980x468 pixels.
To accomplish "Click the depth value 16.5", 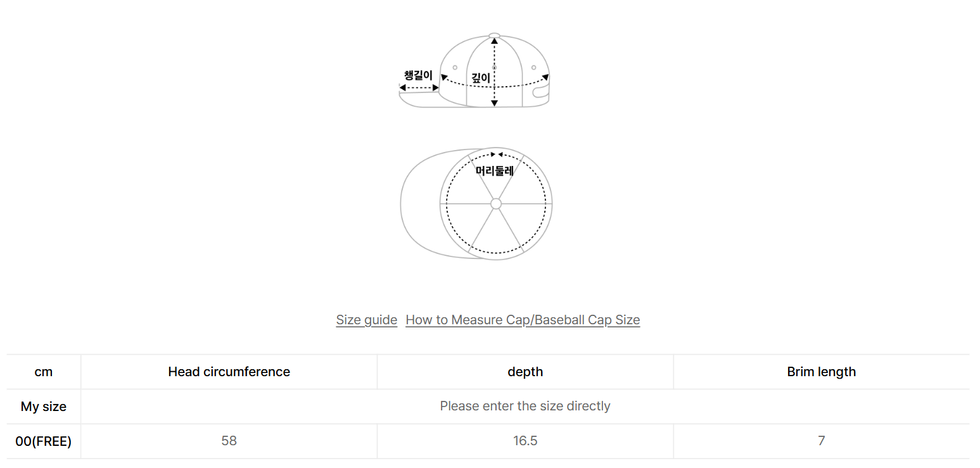I will (525, 441).
